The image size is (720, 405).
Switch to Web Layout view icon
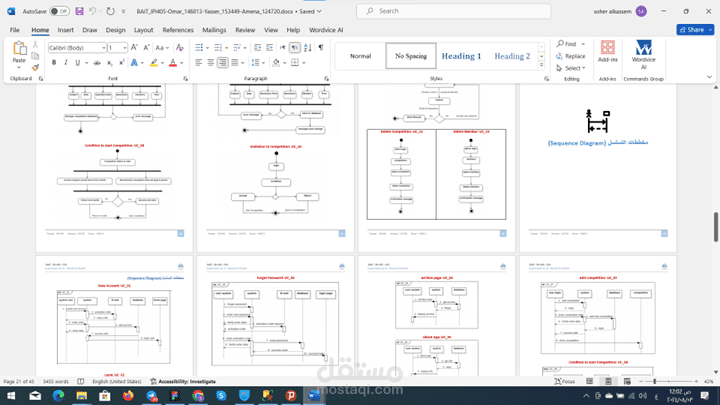627,381
